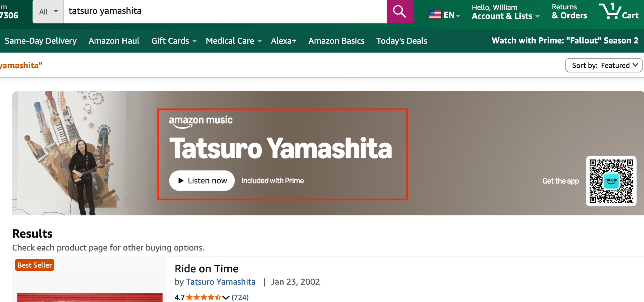644x302 pixels.
Task: Click the star rating for Ride on Time
Action: pyautogui.click(x=204, y=297)
